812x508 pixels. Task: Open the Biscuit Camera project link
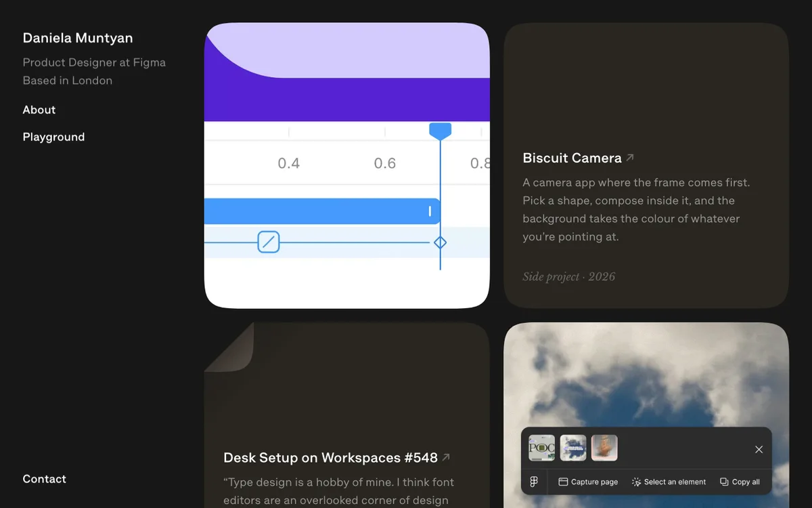click(572, 158)
